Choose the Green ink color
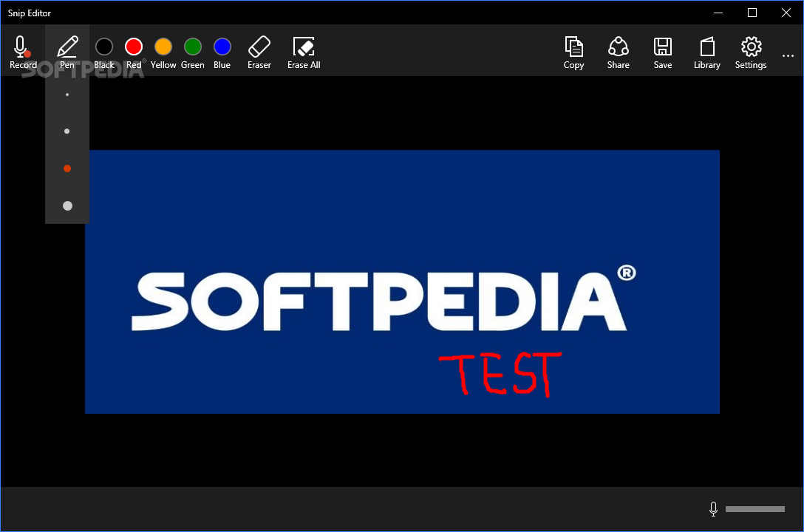Image resolution: width=804 pixels, height=532 pixels. pos(193,52)
